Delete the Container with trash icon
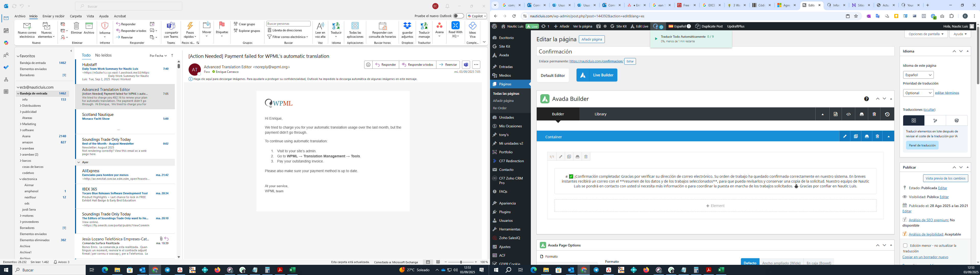The image size is (980, 275). tap(877, 136)
